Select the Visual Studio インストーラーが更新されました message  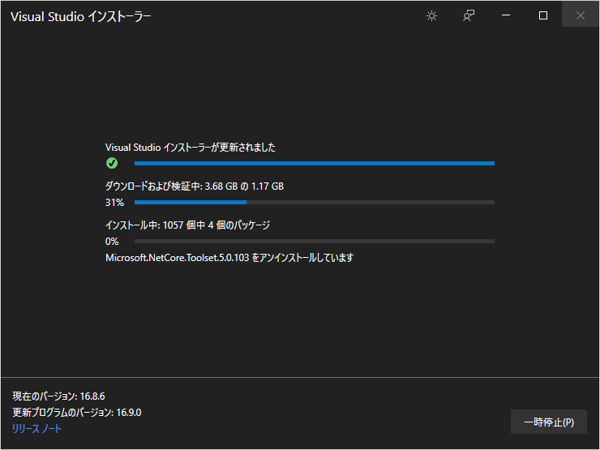click(190, 147)
